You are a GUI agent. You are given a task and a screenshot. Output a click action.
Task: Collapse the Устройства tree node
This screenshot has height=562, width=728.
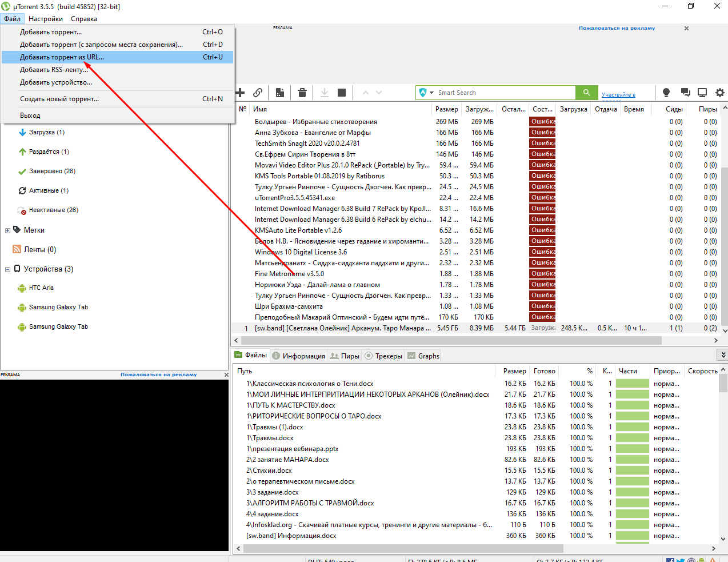[x=7, y=269]
